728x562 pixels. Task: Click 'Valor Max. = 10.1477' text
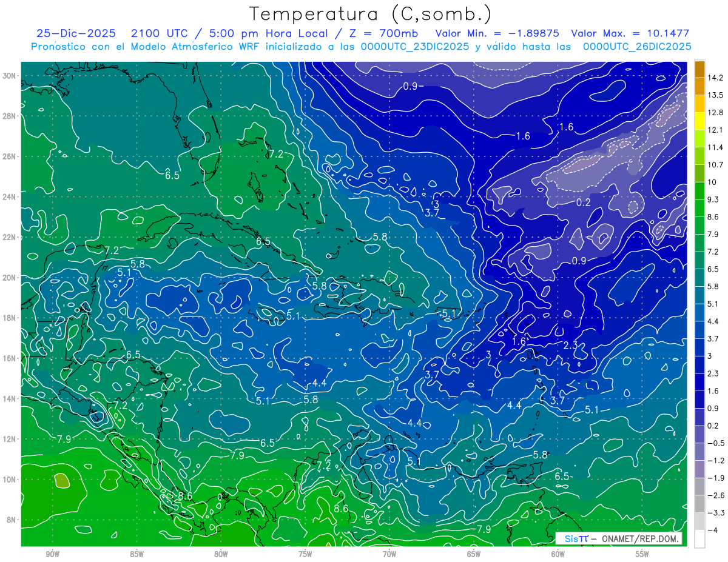[630, 33]
